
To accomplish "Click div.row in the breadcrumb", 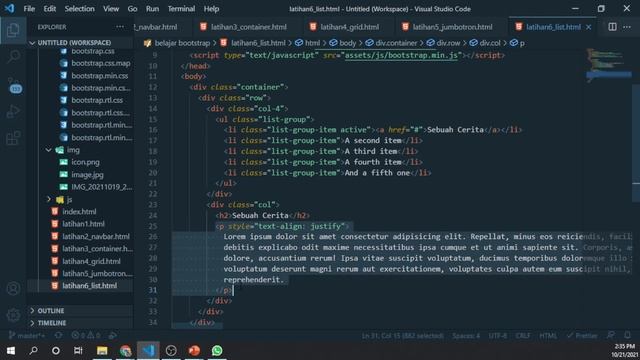I will click(x=448, y=43).
